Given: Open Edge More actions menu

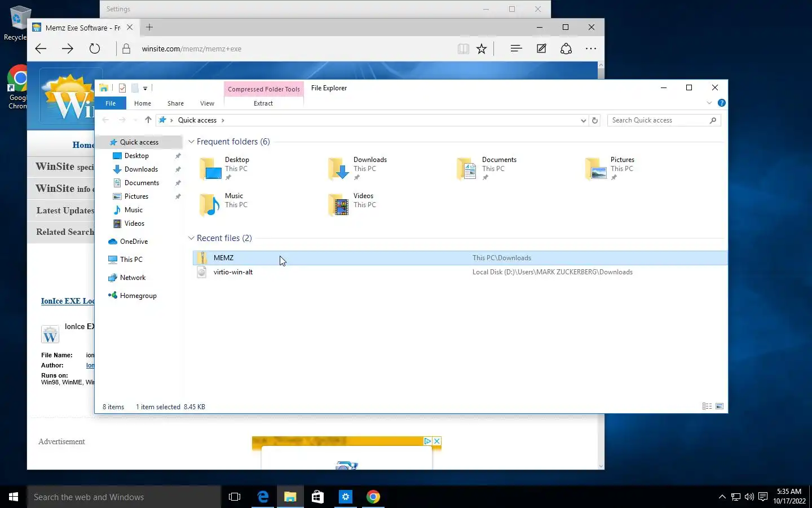Looking at the screenshot, I should 591,49.
